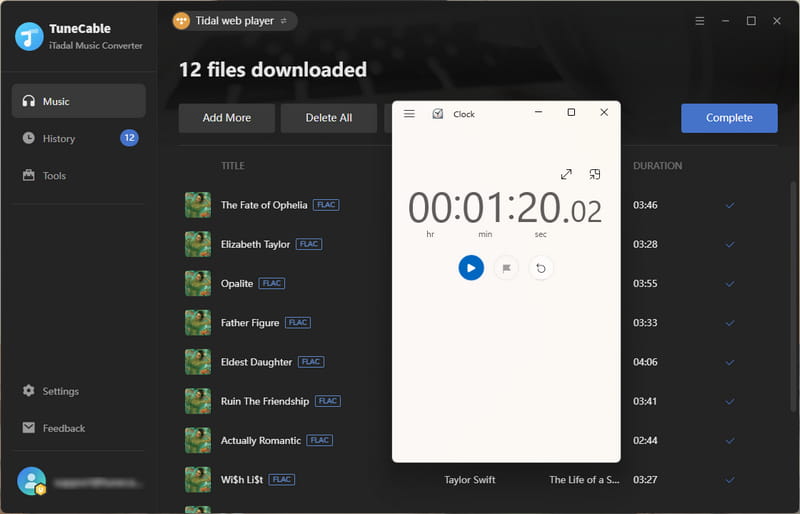Close the Clock window
This screenshot has width=800, height=514.
(x=604, y=112)
